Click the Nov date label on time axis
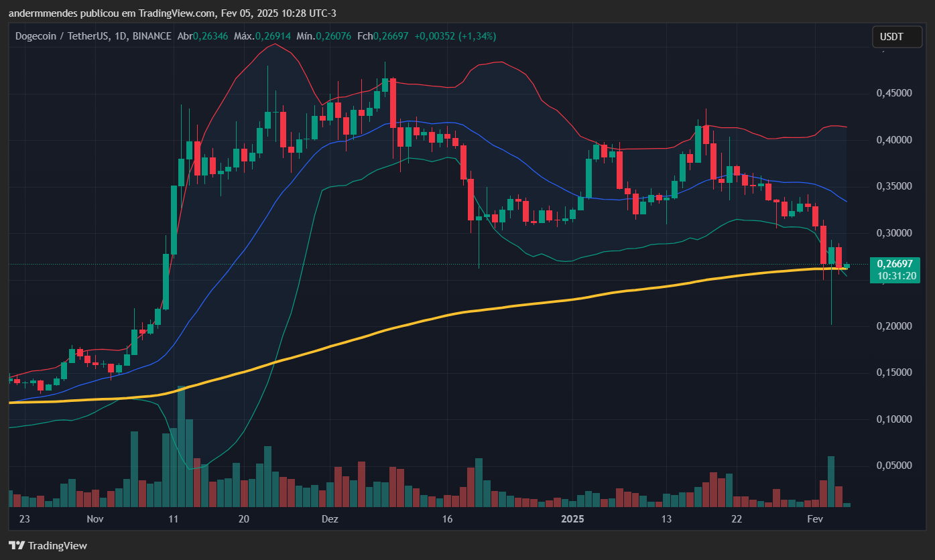935x560 pixels. click(95, 519)
